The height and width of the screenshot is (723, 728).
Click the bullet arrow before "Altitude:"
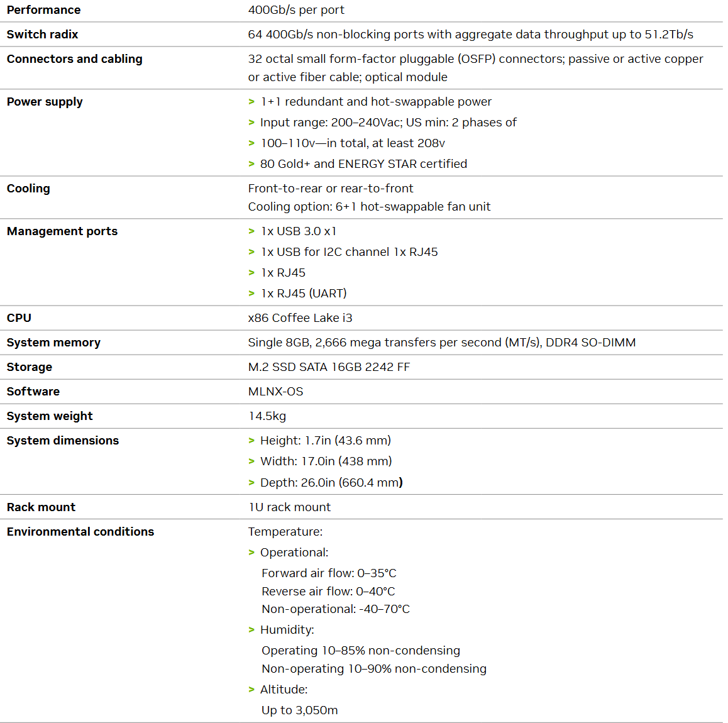point(251,690)
